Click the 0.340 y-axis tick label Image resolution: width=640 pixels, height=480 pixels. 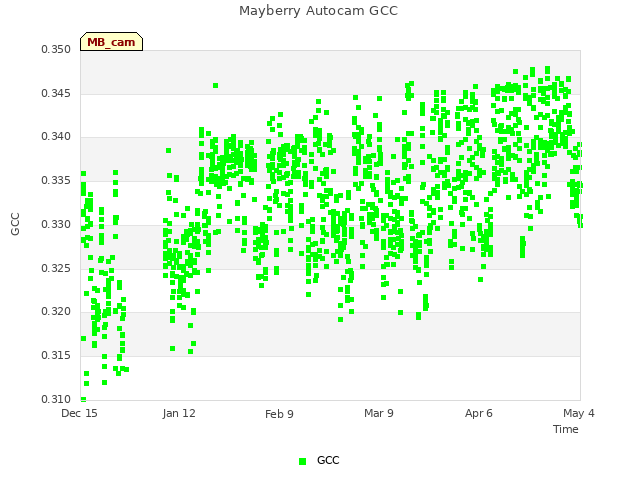pos(56,137)
